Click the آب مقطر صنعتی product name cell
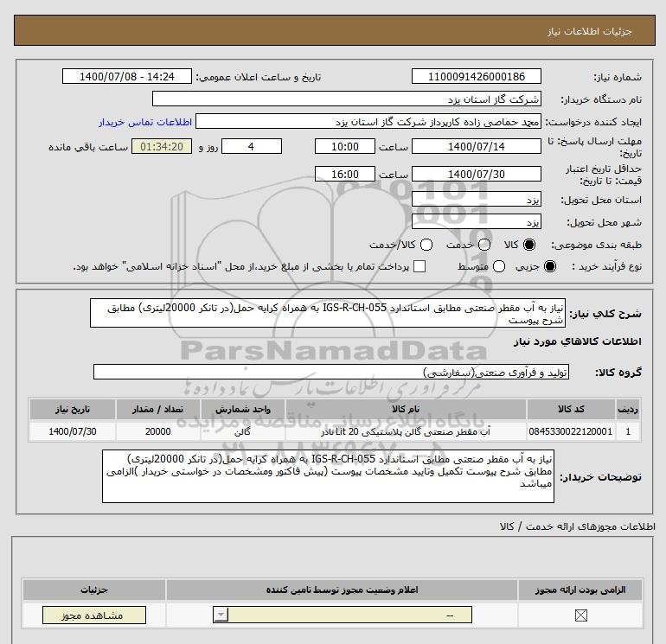Screen dimensions: 666x644 [406, 431]
